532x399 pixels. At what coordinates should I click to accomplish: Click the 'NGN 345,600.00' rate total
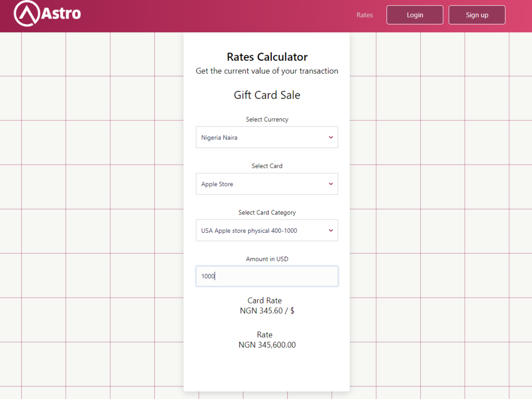[267, 345]
